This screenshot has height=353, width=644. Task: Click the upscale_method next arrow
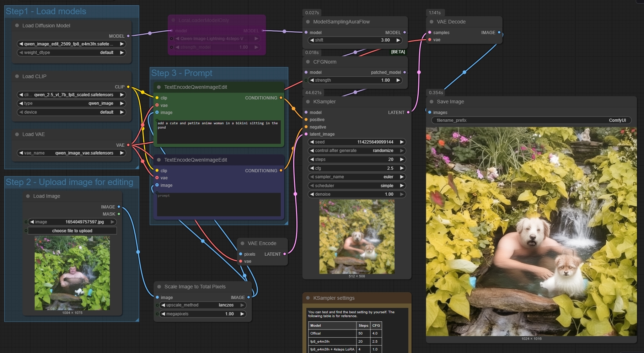click(x=242, y=305)
